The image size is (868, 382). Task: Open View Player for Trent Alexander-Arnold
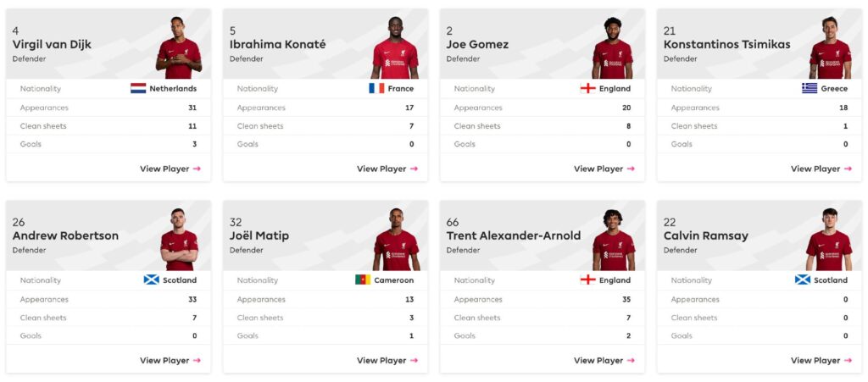click(604, 360)
